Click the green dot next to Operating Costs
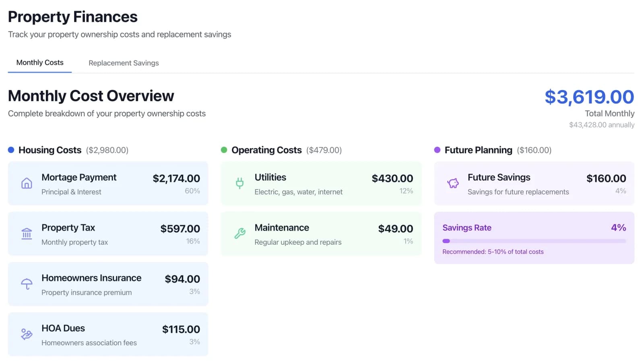 tap(224, 150)
